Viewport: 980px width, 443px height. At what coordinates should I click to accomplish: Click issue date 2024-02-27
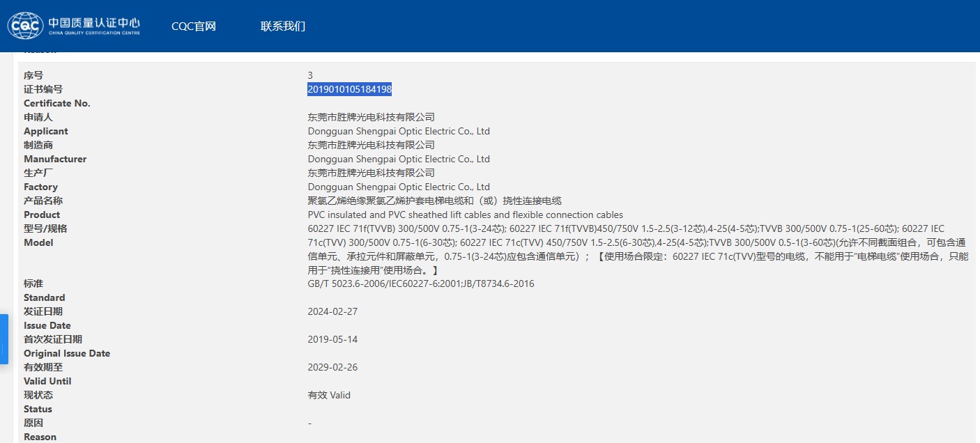(x=332, y=311)
